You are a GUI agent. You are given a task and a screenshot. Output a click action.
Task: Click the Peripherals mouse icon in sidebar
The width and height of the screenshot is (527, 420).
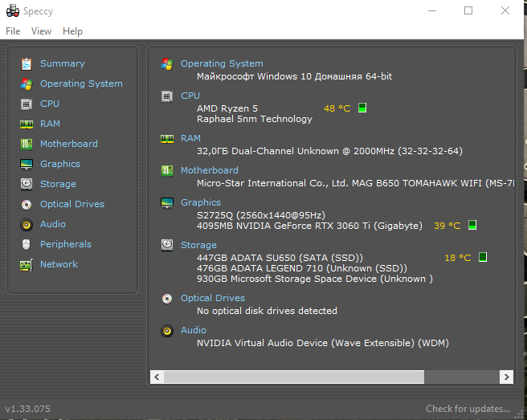(27, 245)
